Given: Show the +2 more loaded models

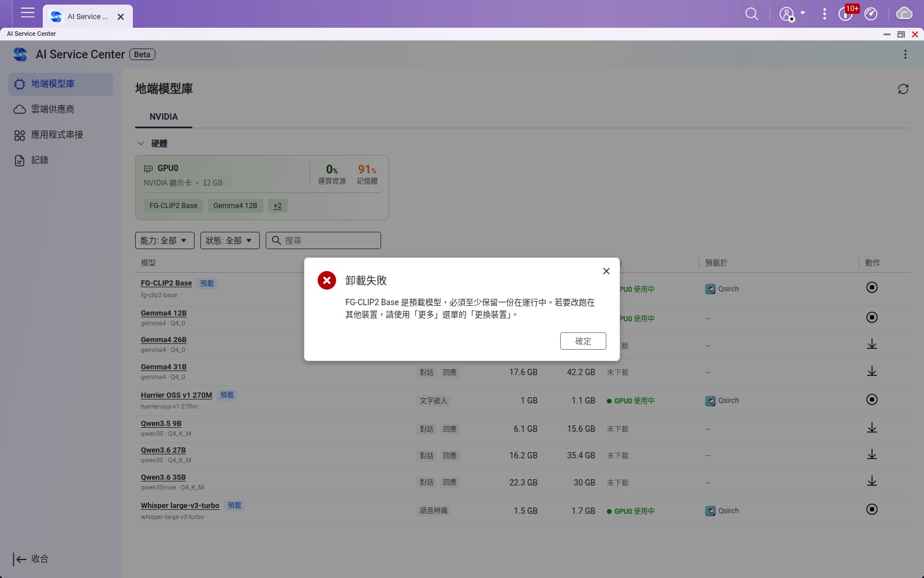Looking at the screenshot, I should click(x=278, y=206).
